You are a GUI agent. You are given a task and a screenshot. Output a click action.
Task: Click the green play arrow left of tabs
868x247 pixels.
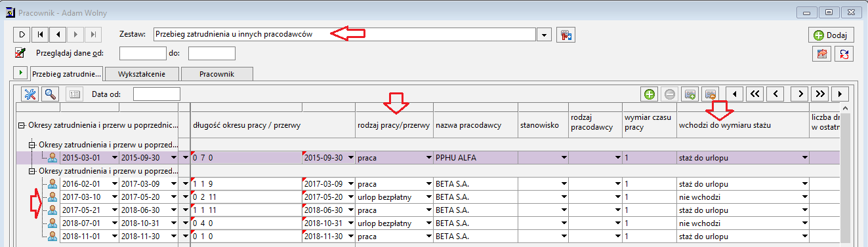pos(21,73)
